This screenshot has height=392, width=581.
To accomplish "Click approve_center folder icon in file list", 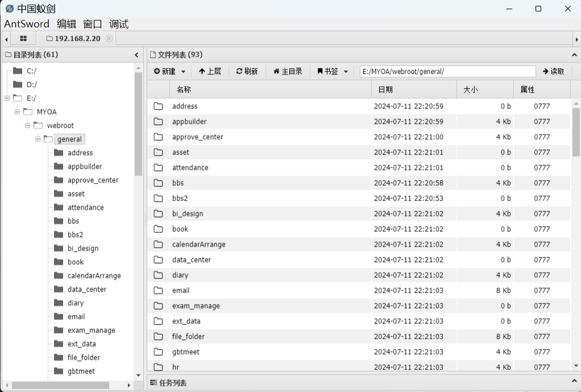I will click(158, 137).
